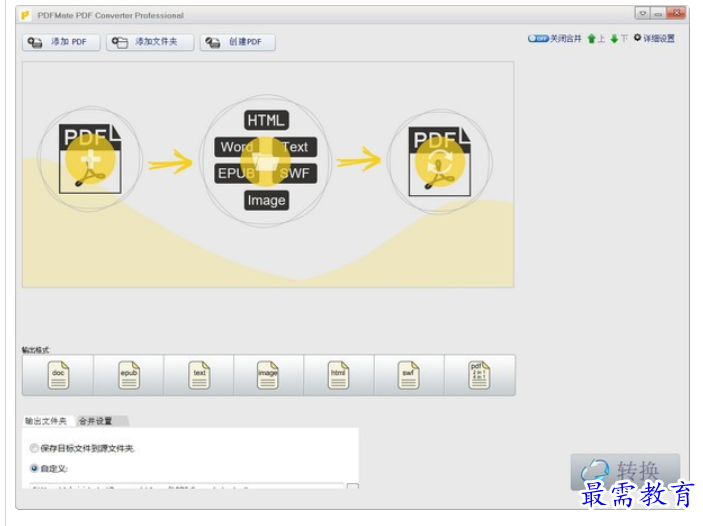Image resolution: width=703 pixels, height=526 pixels.
Task: Select pdf 2in1 4in1 output format
Action: [479, 375]
